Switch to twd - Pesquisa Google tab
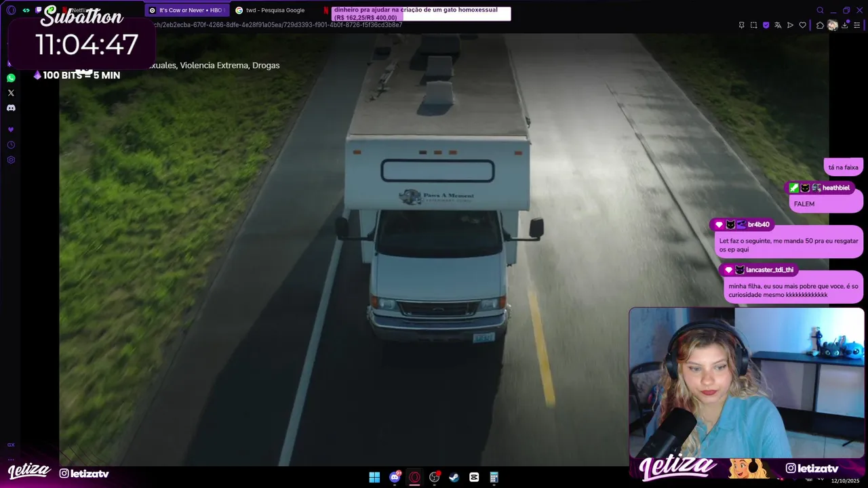The image size is (868, 488). [273, 10]
